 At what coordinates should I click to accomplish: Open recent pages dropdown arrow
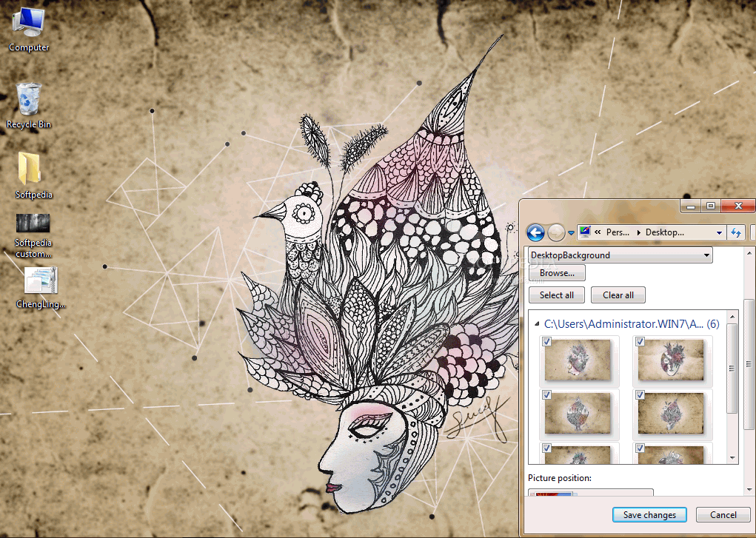(571, 233)
